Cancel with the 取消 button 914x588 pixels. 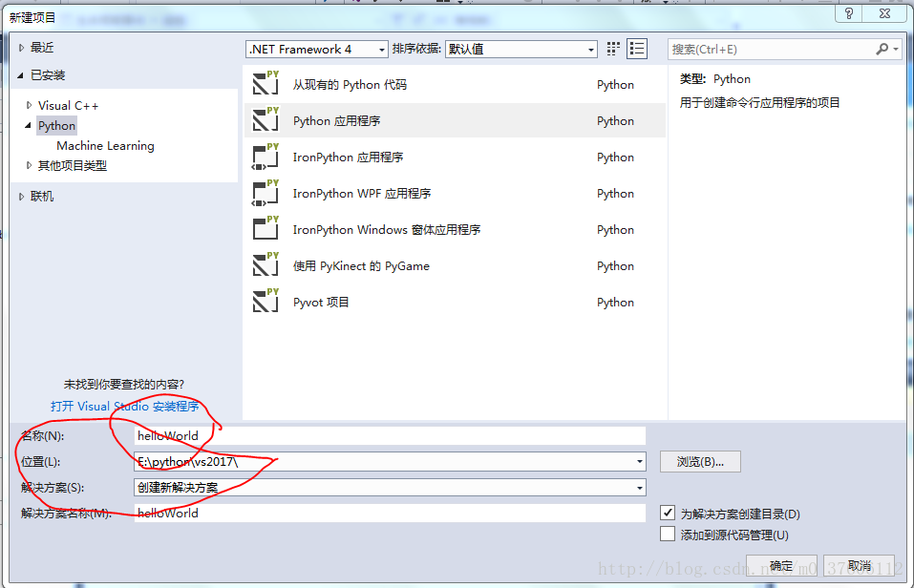point(860,566)
